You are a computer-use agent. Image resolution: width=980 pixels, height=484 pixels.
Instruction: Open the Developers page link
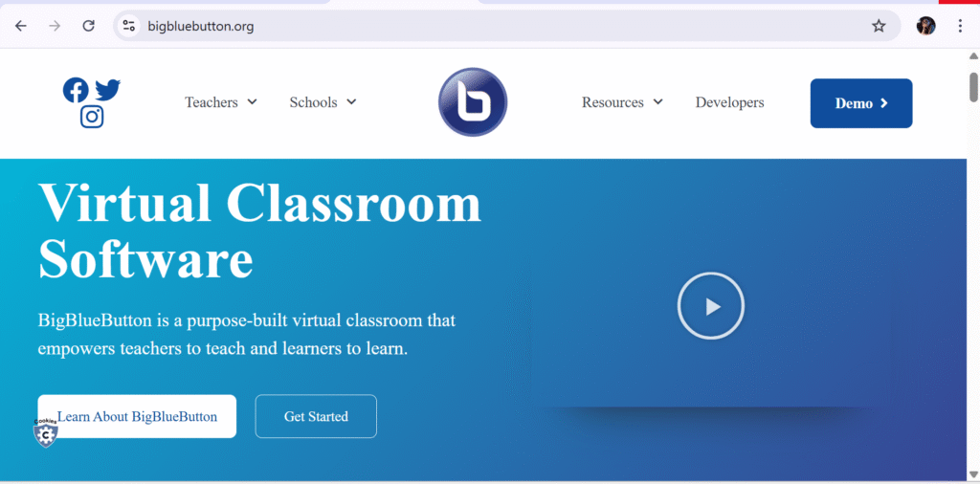point(729,102)
